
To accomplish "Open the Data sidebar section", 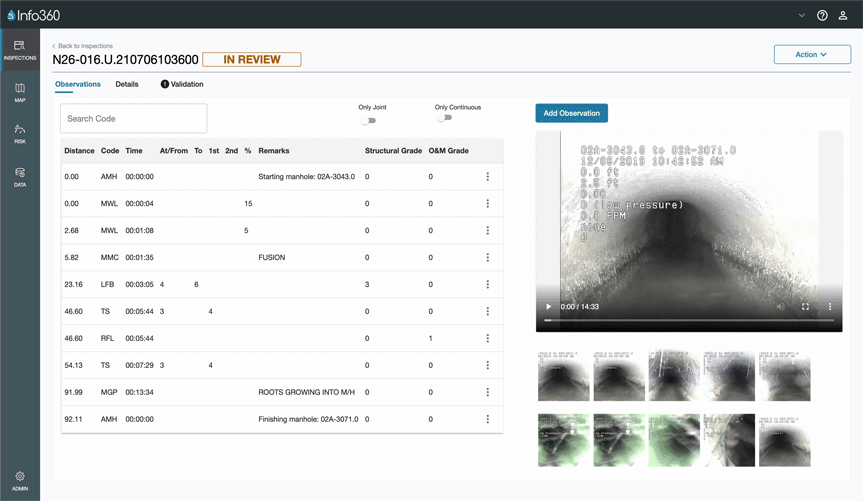I will [19, 177].
